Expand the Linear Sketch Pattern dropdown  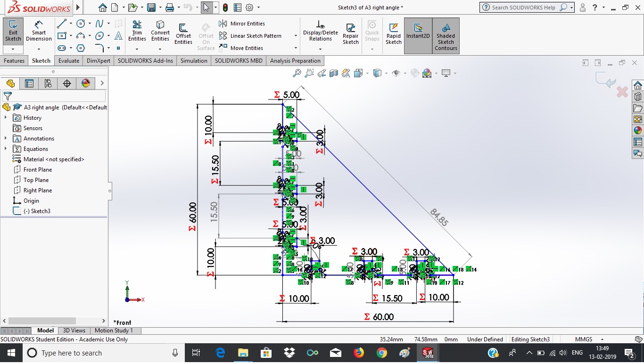point(296,36)
